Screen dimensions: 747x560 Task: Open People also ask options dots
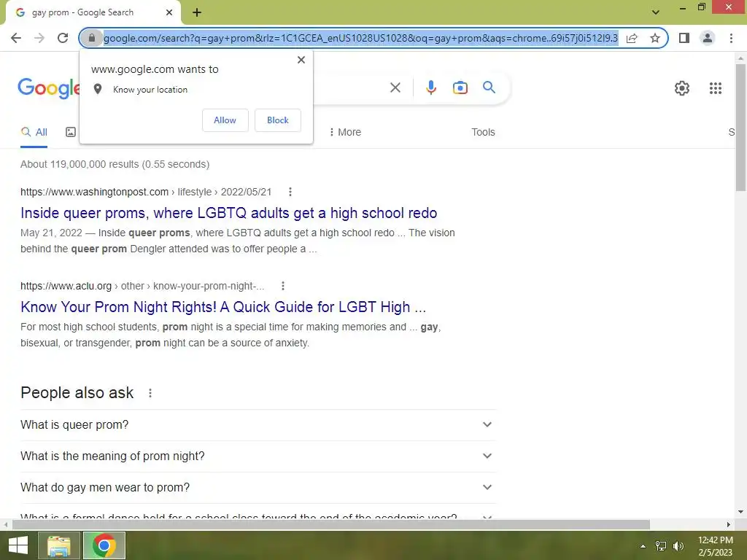(150, 393)
